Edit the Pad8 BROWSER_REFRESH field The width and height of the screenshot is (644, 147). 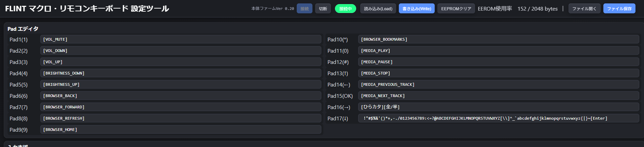pyautogui.click(x=181, y=118)
